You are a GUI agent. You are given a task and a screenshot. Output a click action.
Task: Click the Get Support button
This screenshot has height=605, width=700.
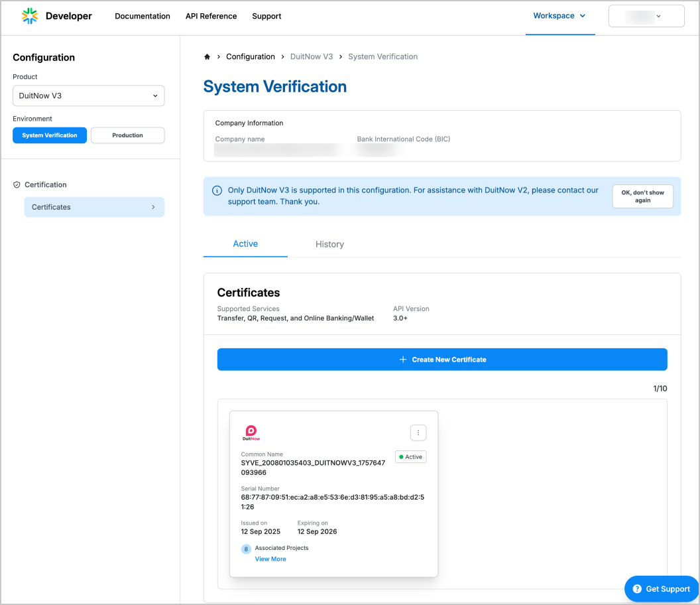[661, 589]
